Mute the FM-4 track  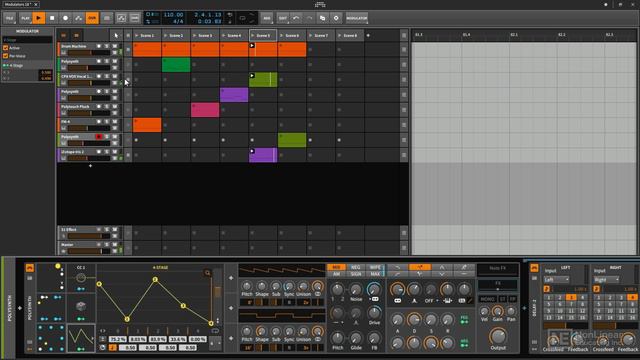click(x=115, y=122)
